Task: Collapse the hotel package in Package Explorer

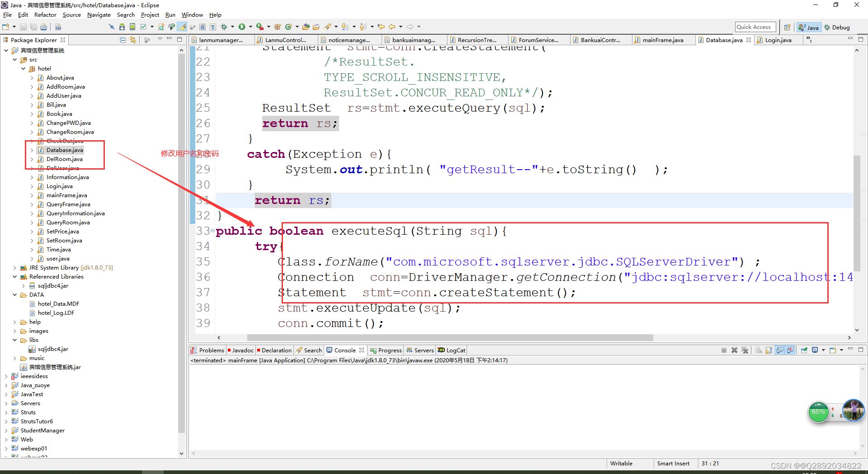Action: click(23, 68)
